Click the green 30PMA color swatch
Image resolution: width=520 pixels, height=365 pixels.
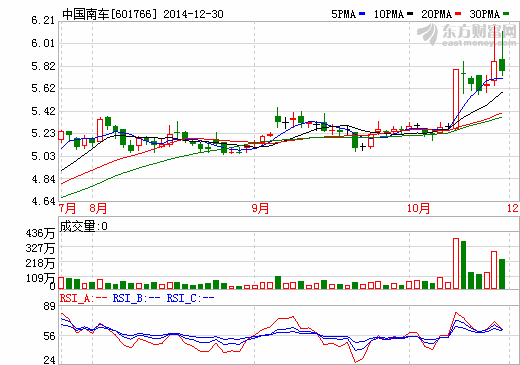506,14
